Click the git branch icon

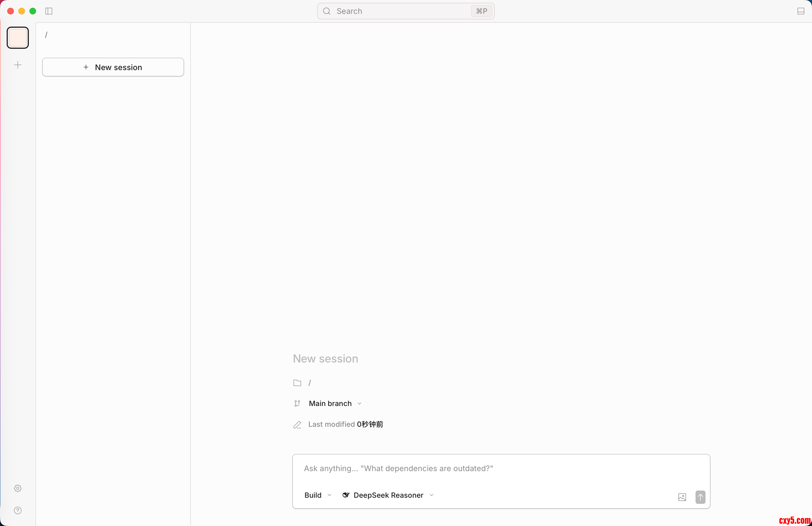(297, 403)
